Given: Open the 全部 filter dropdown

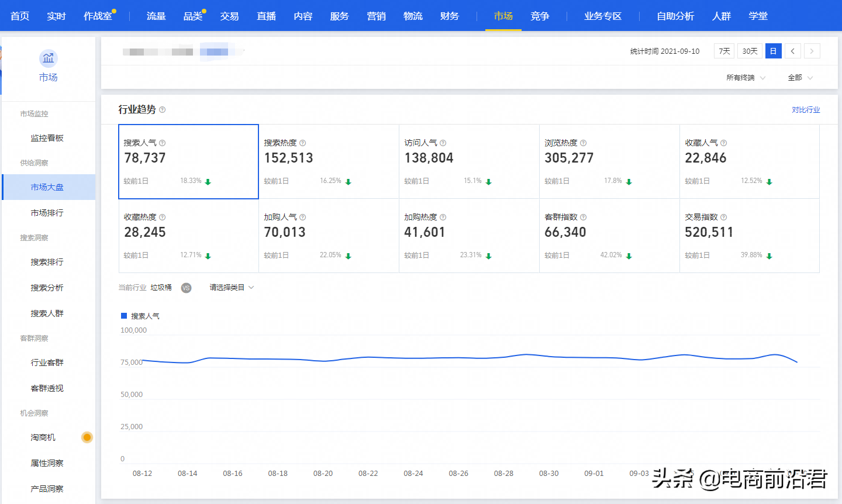Looking at the screenshot, I should [800, 78].
